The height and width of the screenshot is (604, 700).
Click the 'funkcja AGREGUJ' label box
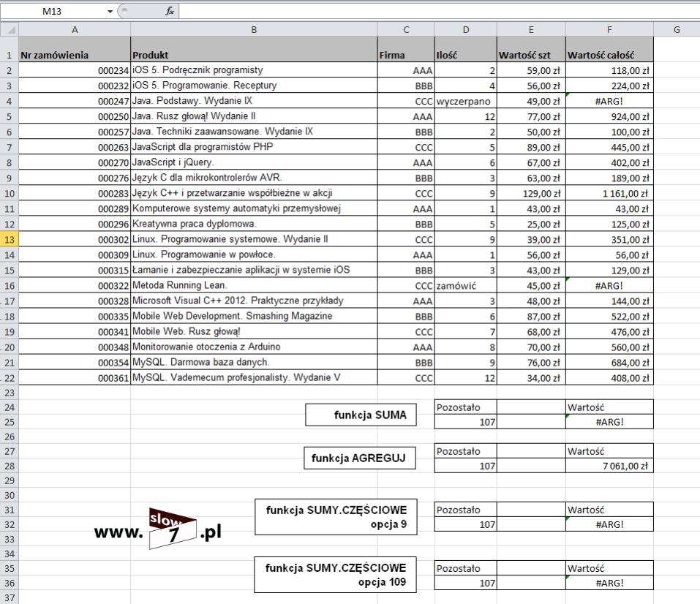tap(360, 458)
